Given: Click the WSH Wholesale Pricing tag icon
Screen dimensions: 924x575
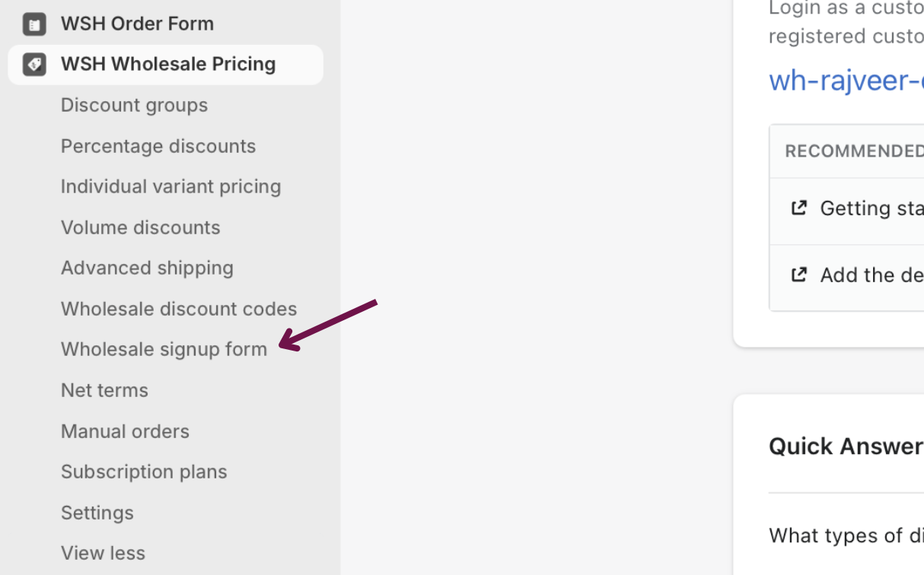Looking at the screenshot, I should click(x=34, y=64).
